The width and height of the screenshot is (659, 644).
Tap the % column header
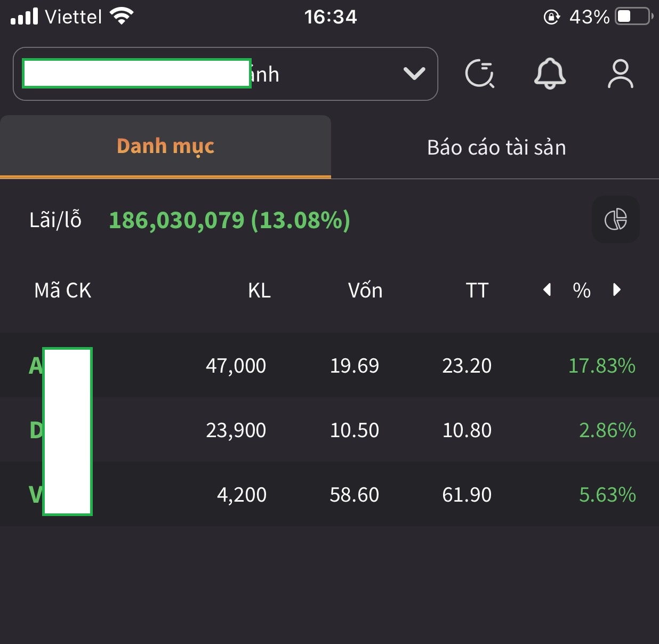click(x=582, y=291)
